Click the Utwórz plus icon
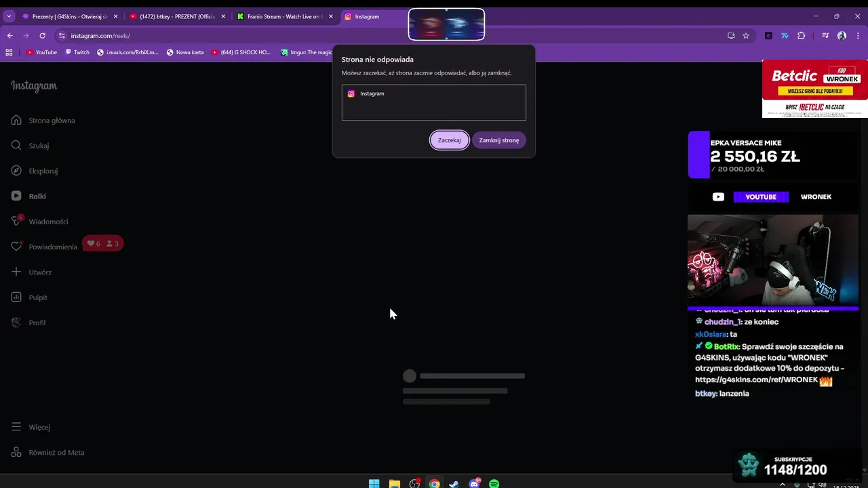This screenshot has height=488, width=868. point(16,272)
